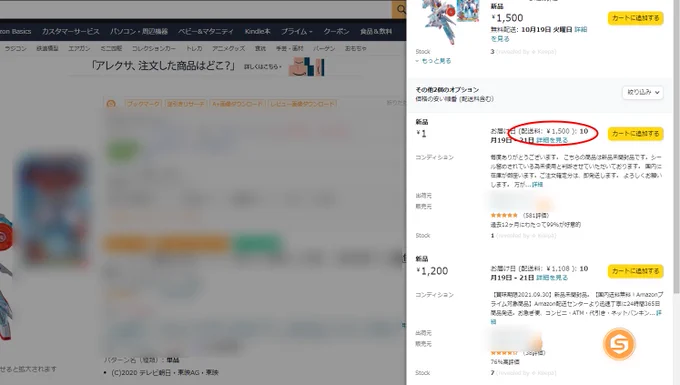The width and height of the screenshot is (680, 385).
Task: Open Kindle本 navigation item
Action: tap(257, 31)
